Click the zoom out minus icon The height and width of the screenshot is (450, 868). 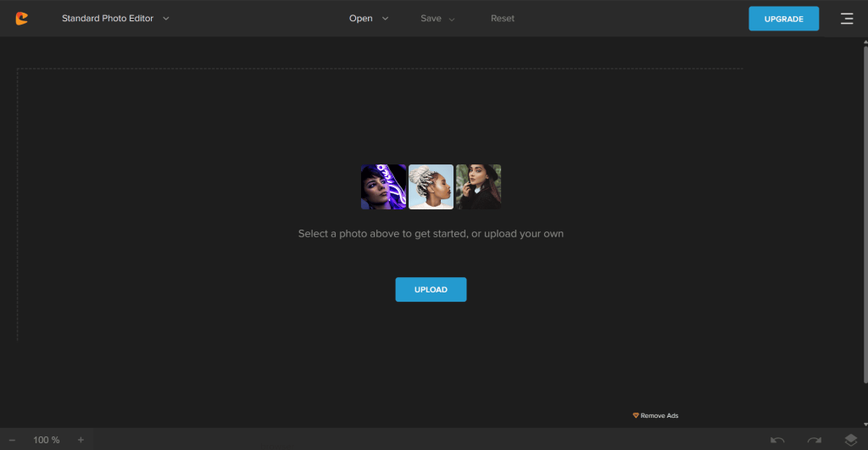point(12,440)
